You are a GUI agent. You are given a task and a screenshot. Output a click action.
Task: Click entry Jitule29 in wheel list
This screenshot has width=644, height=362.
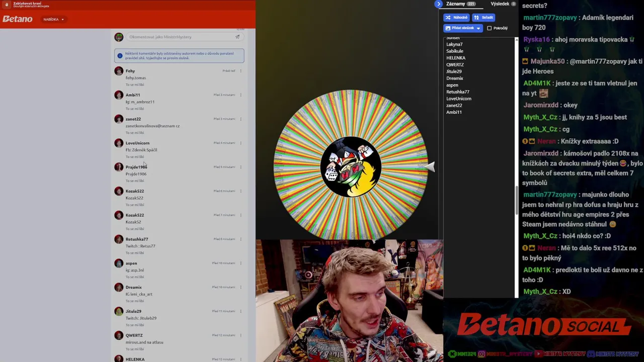click(x=454, y=71)
